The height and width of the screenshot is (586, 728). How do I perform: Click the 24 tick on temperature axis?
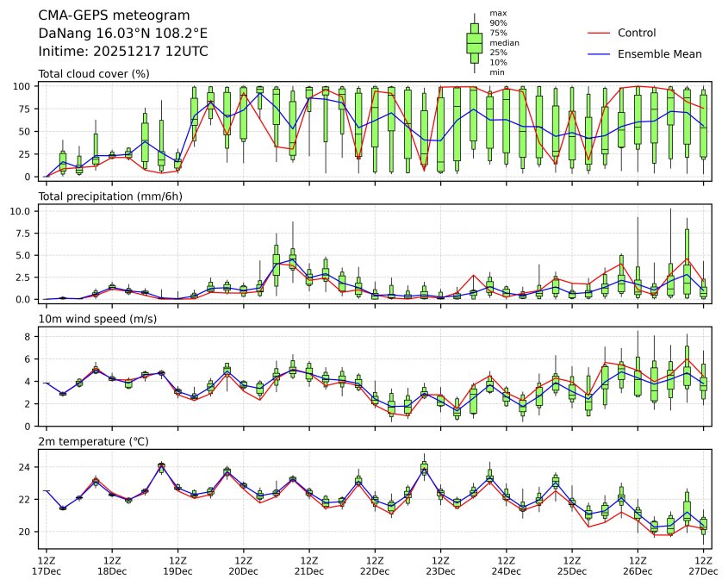pyautogui.click(x=26, y=467)
